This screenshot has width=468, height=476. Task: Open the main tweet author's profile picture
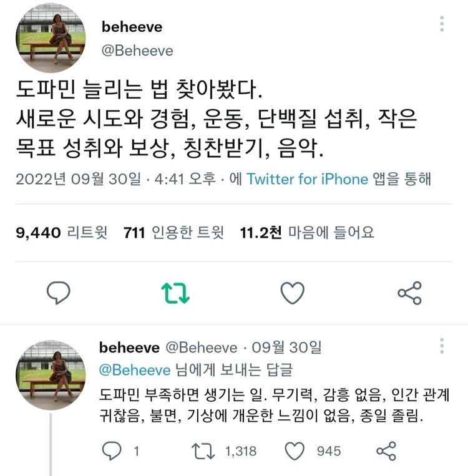50,37
